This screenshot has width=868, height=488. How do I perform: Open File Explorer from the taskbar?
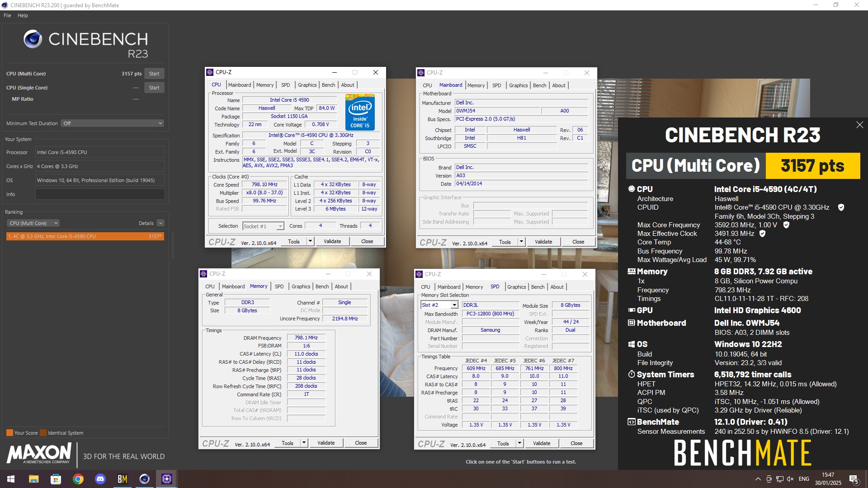coord(33,479)
